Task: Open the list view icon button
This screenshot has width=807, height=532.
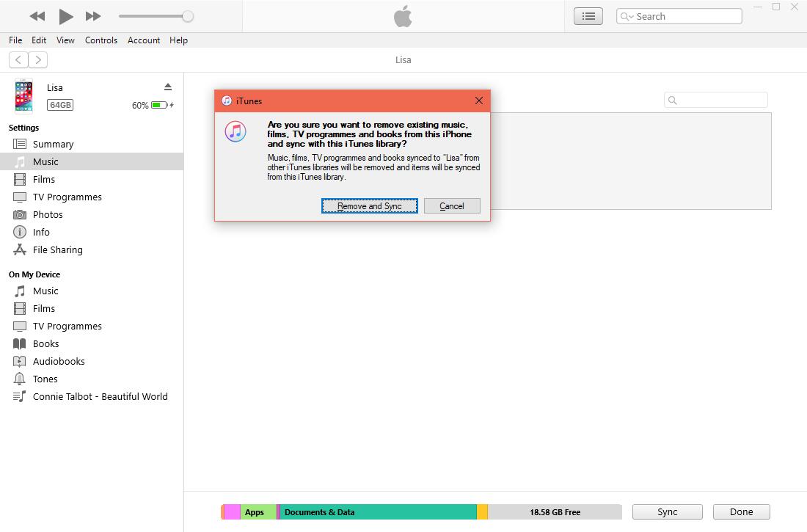Action: 588,16
